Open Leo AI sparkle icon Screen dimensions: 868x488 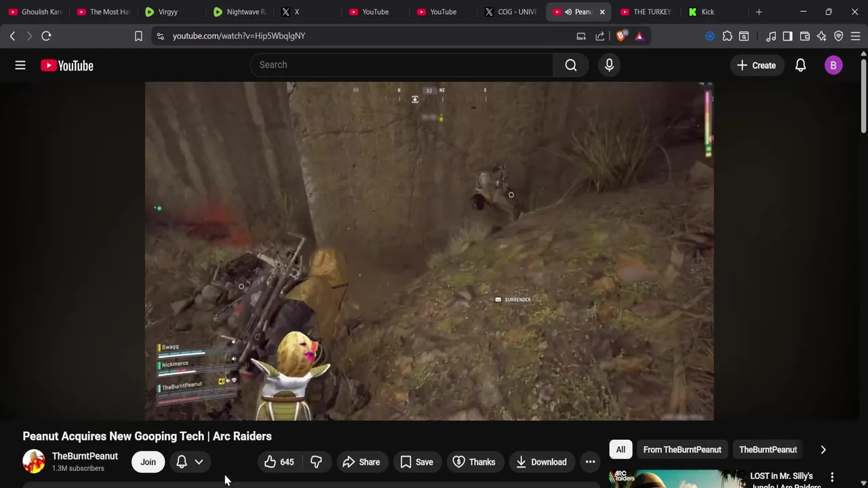pos(822,36)
